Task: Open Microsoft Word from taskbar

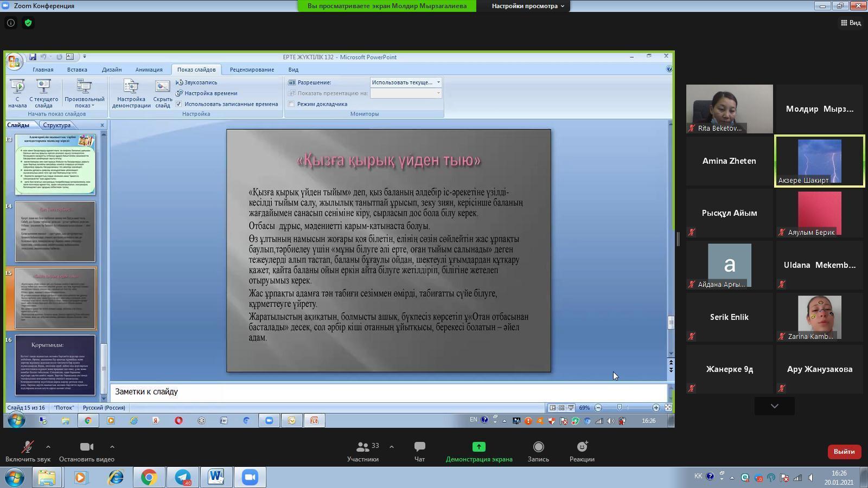Action: [216, 477]
